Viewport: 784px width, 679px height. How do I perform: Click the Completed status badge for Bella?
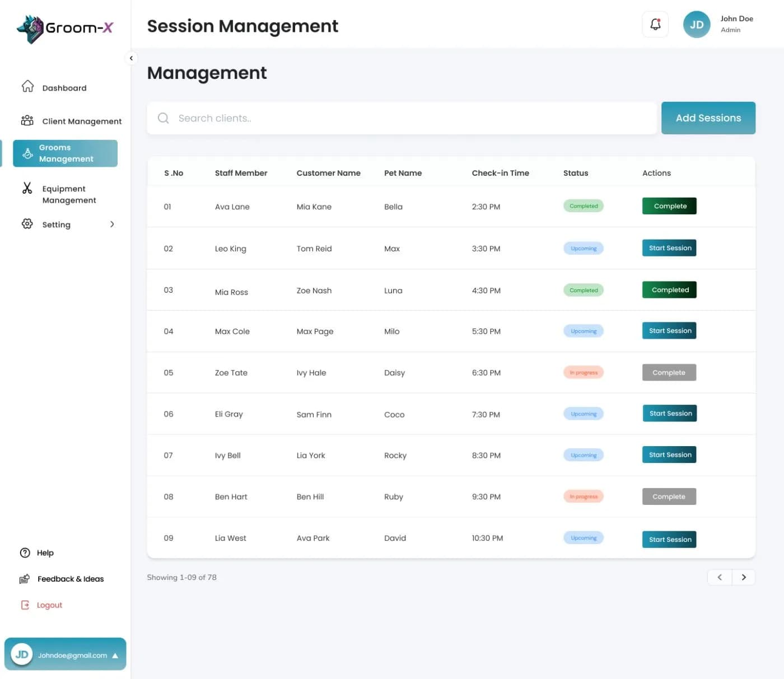click(584, 206)
